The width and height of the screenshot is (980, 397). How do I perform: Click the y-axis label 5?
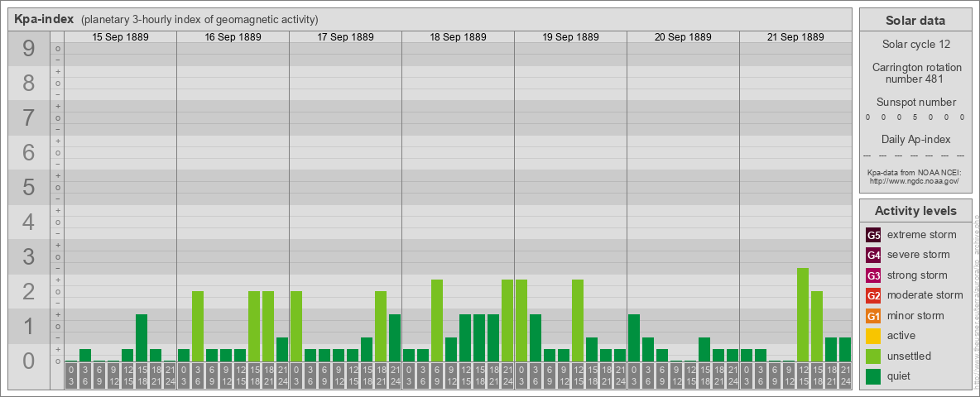coord(29,187)
